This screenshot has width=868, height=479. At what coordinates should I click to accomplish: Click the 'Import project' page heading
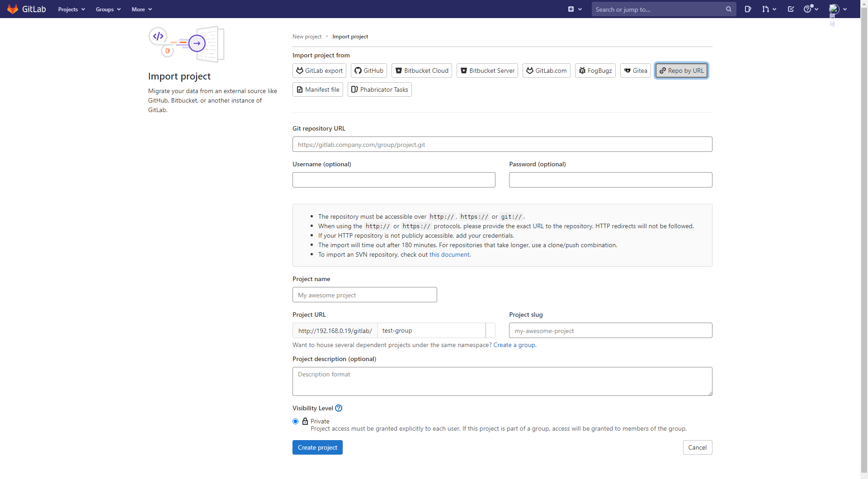[x=179, y=76]
